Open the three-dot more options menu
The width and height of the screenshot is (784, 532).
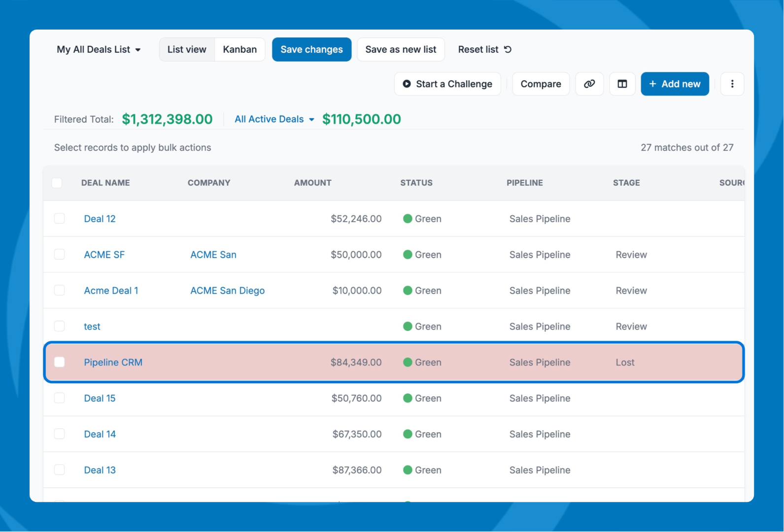[x=732, y=84]
